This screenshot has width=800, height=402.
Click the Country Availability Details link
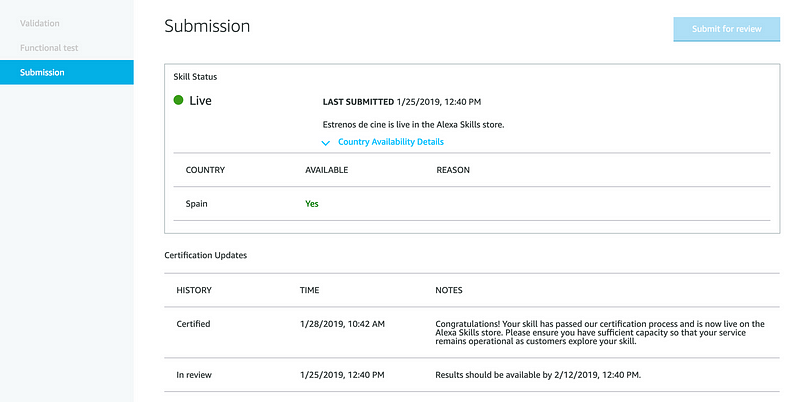(390, 142)
